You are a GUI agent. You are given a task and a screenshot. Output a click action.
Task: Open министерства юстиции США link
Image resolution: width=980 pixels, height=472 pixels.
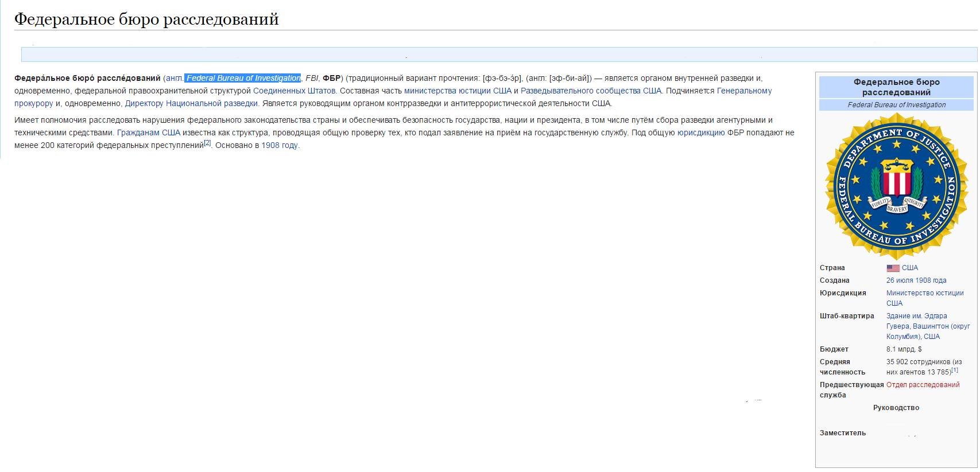(x=458, y=91)
